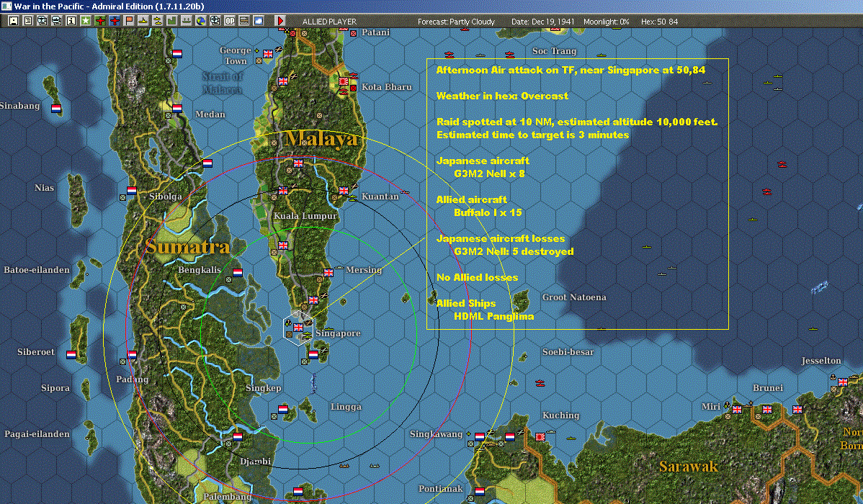863x504 pixels.
Task: Click the 'Groot Natoena' island label
Action: (x=574, y=297)
